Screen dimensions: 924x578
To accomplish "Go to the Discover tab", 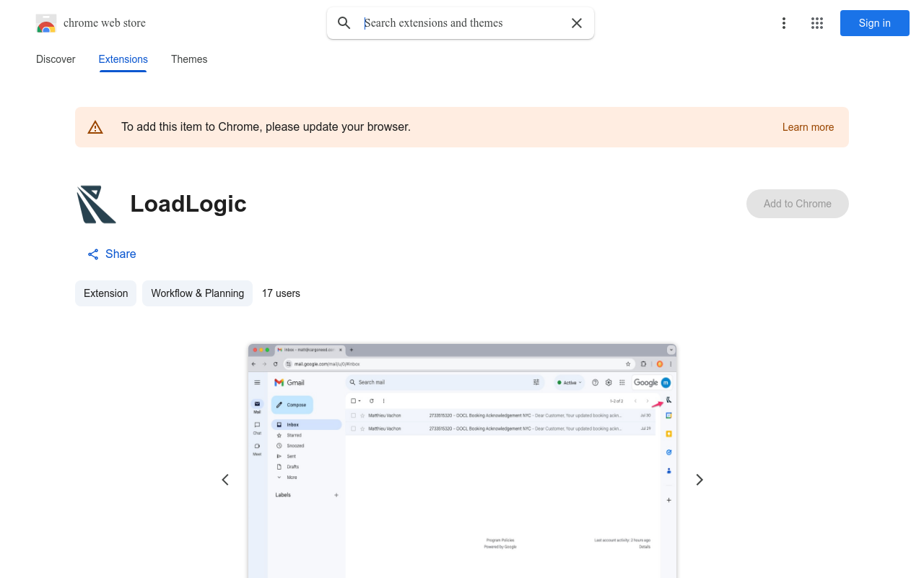I will (x=56, y=59).
